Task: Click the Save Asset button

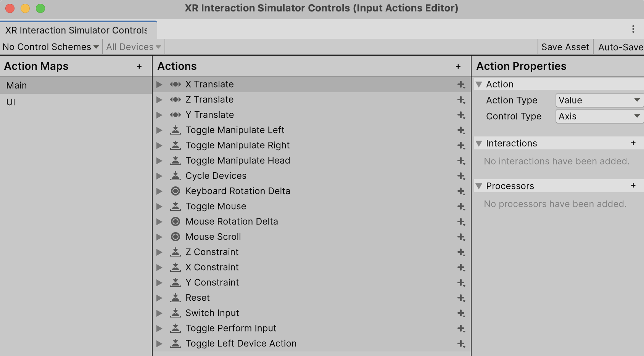Action: [x=565, y=47]
